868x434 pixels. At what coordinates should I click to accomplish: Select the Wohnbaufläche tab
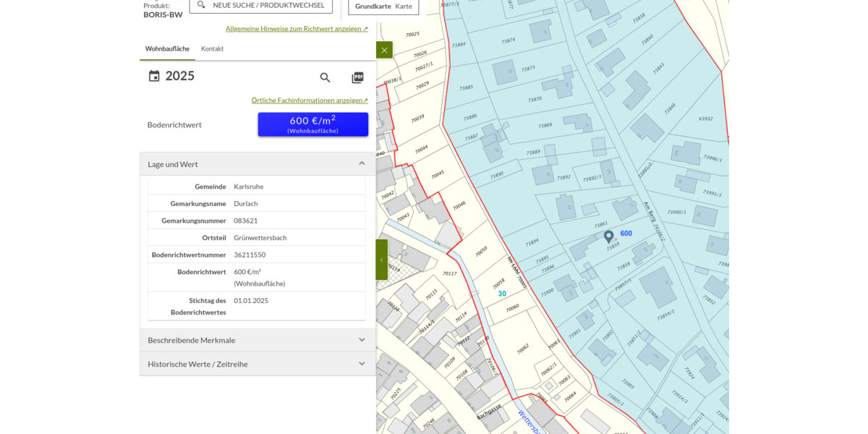click(167, 48)
